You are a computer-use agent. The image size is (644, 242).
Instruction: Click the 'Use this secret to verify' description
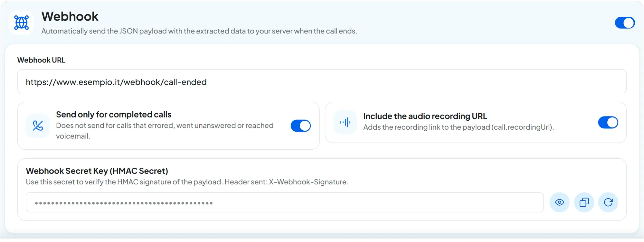point(187,182)
